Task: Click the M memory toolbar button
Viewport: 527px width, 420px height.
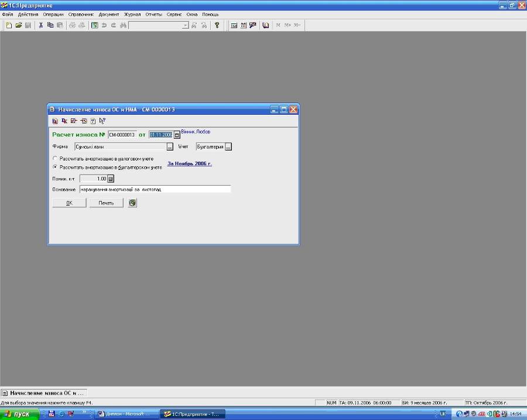Action: tap(278, 25)
